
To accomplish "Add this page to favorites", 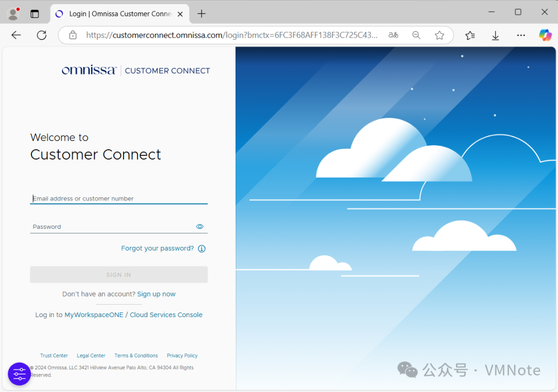I will [x=440, y=35].
